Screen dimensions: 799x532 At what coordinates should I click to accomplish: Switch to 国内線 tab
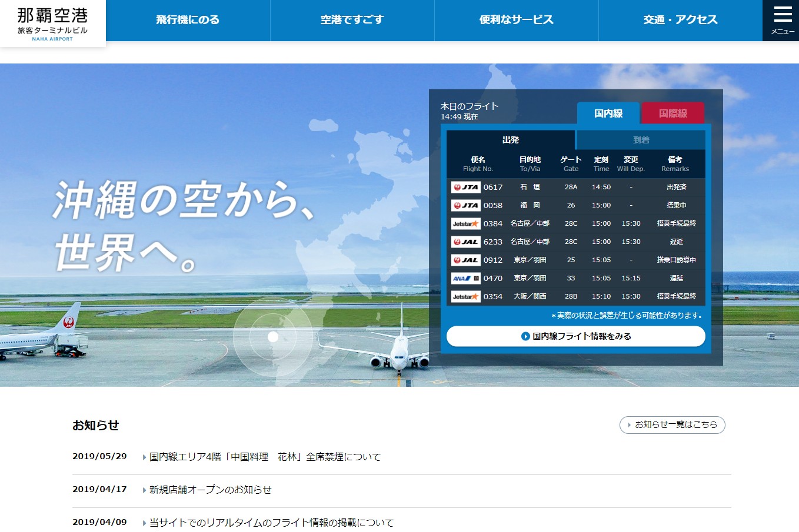608,113
